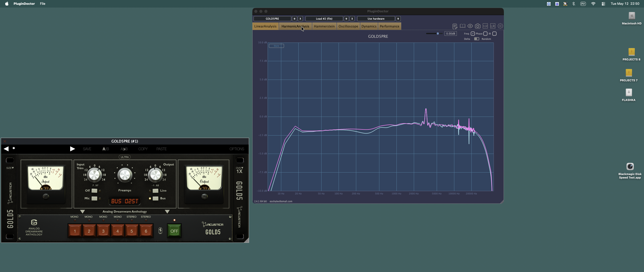Toggle the Bus switch
The width and height of the screenshot is (644, 272).
click(x=155, y=198)
